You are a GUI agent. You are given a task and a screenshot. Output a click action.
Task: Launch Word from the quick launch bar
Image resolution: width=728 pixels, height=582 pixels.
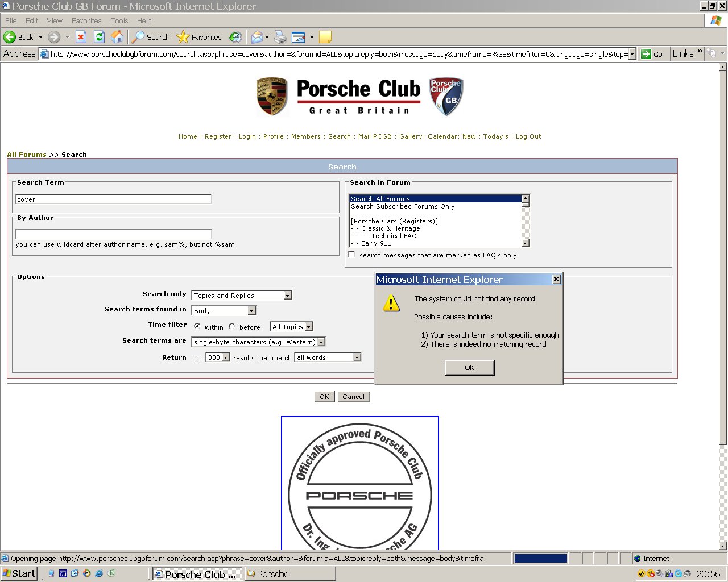[63, 573]
